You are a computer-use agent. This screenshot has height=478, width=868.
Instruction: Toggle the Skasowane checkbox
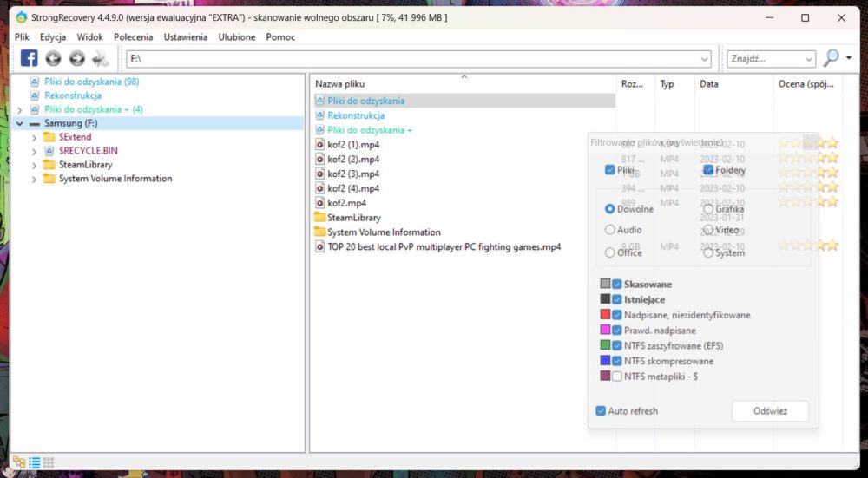point(616,284)
